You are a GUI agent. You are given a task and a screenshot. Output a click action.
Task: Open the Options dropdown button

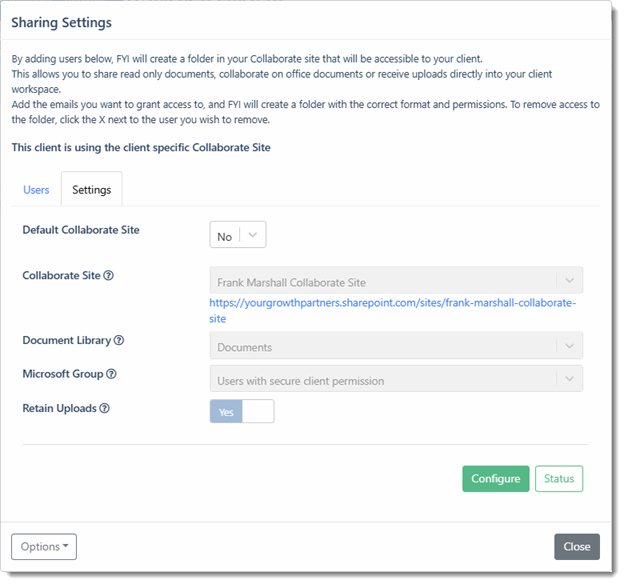(x=44, y=547)
